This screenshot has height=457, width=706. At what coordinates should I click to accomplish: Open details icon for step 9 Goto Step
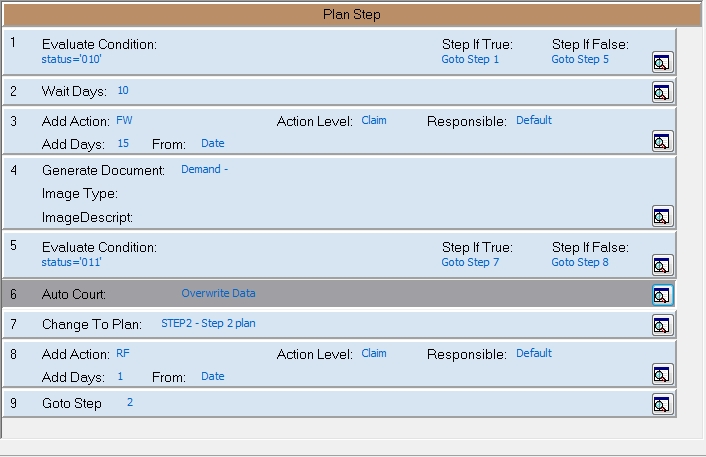pyautogui.click(x=661, y=404)
